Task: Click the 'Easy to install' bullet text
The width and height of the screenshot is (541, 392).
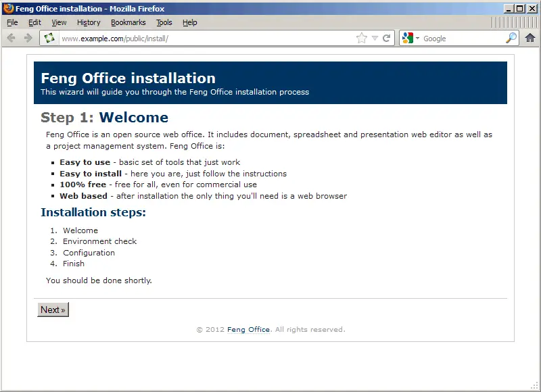Action: click(x=91, y=174)
